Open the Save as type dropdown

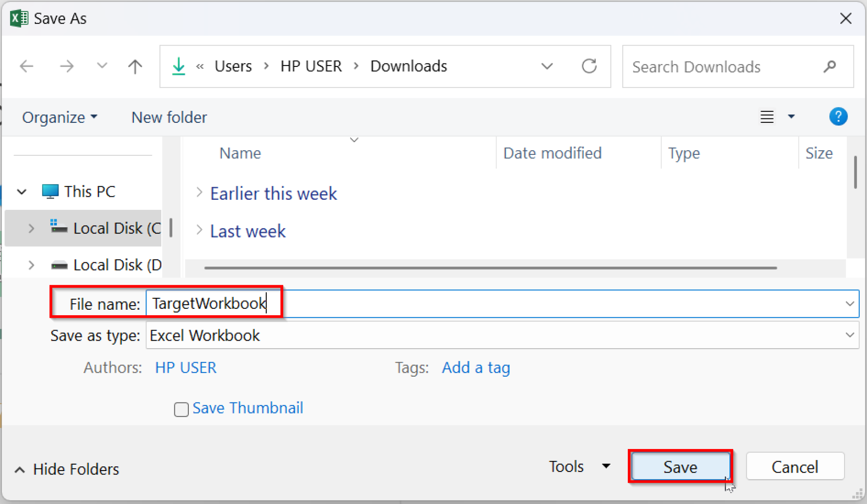(x=850, y=335)
